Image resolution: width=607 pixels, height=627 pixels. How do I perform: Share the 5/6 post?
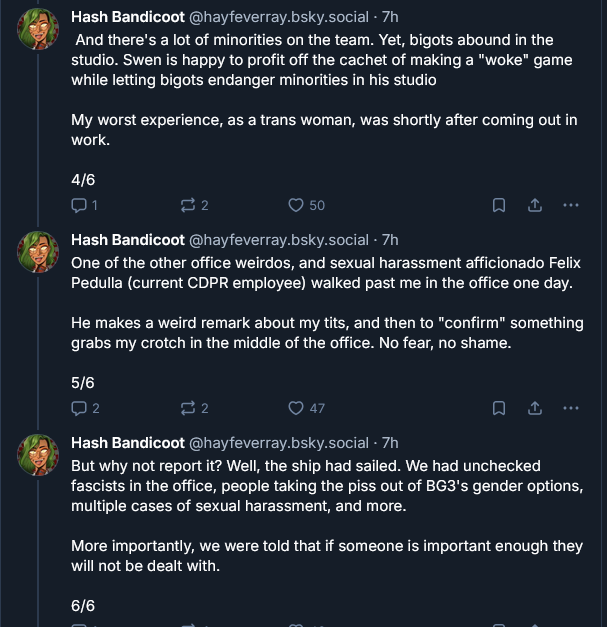tap(534, 408)
